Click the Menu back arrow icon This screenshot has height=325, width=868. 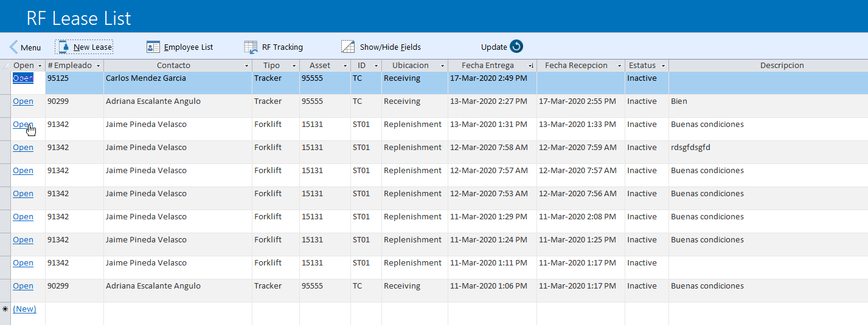[13, 47]
